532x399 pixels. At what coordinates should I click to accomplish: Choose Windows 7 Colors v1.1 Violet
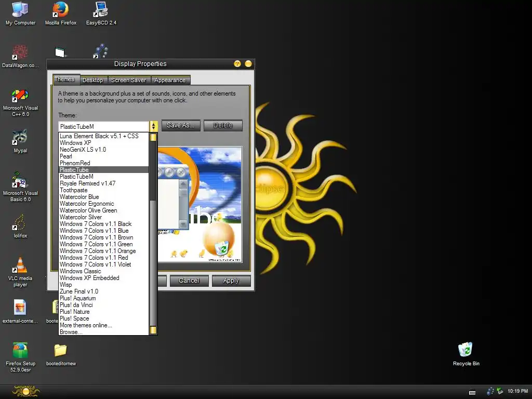(x=103, y=264)
